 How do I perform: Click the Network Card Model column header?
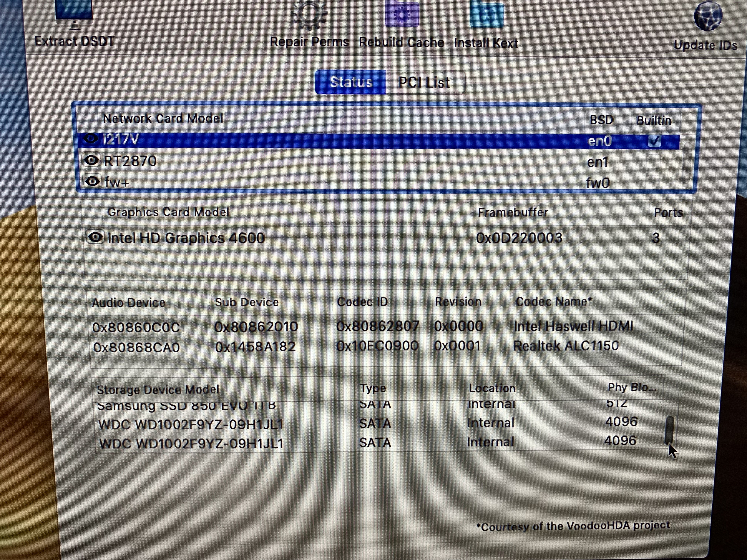(x=163, y=119)
